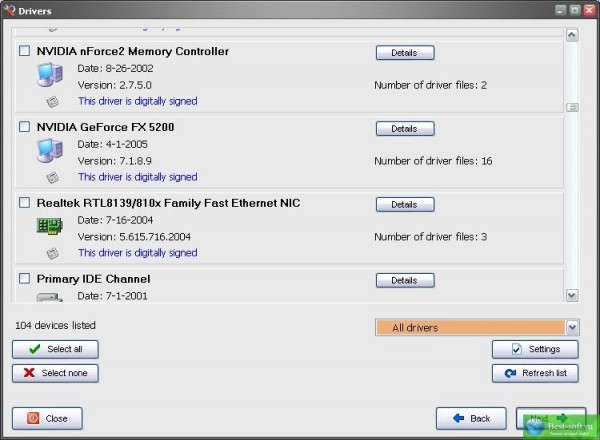The width and height of the screenshot is (600, 440).
Task: Click the text 'Date: 8-26-2002'
Action: tap(116, 68)
